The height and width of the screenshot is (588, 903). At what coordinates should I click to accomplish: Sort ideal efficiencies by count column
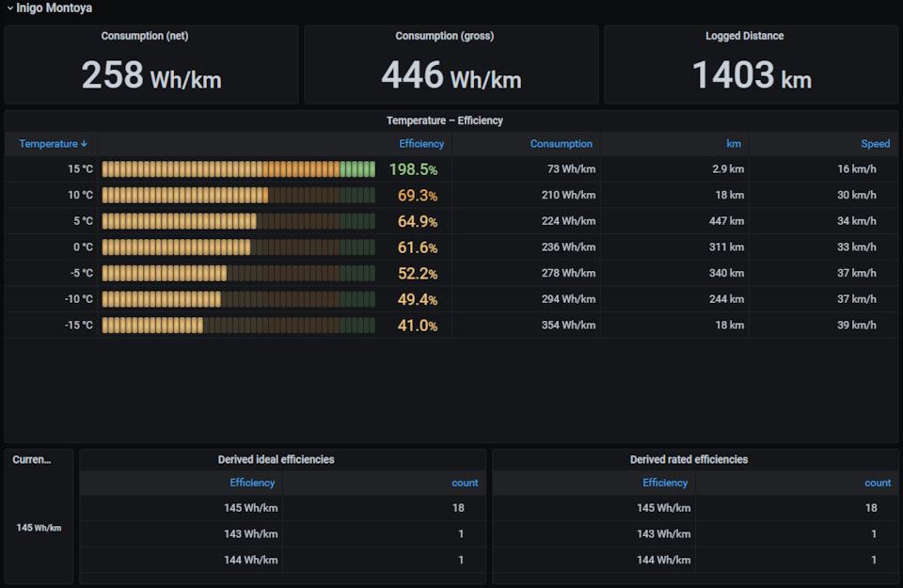click(x=465, y=483)
